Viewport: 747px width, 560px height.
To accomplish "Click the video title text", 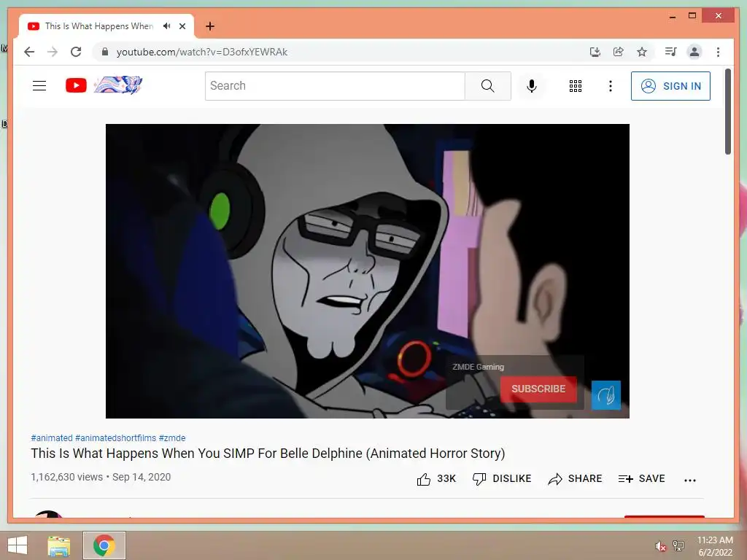I will [x=268, y=454].
